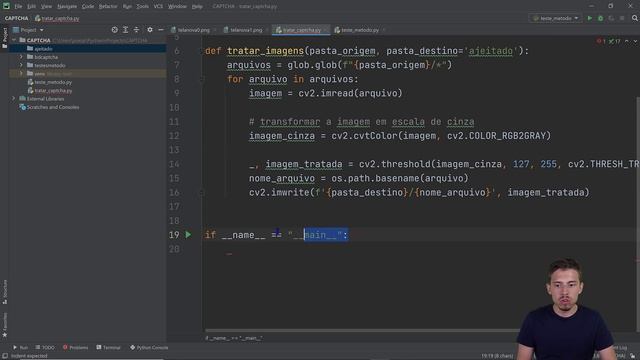Collapse the CAPTCHA root folder
This screenshot has height=360, width=640.
pos(14,40)
